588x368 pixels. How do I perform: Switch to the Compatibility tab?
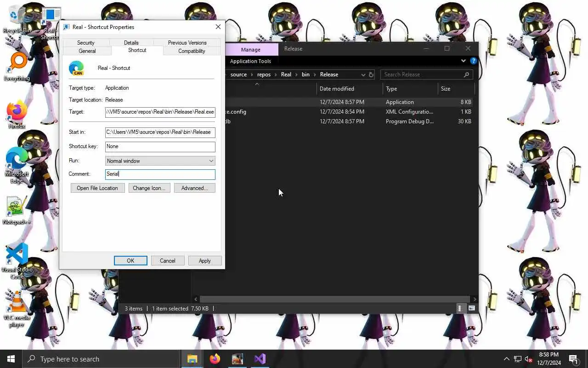coord(192,51)
